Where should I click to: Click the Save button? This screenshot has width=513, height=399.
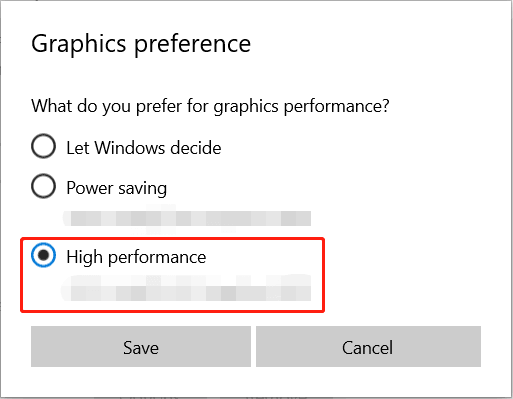coord(141,347)
